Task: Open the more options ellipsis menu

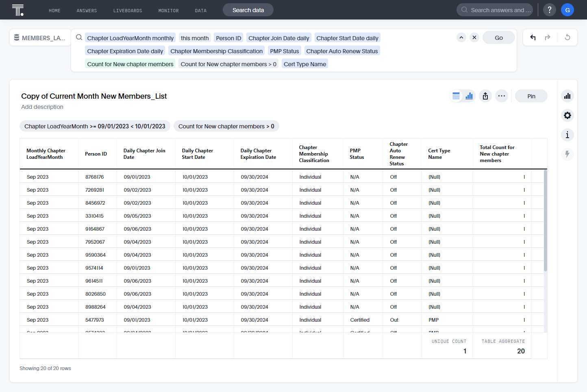Action: pos(502,96)
